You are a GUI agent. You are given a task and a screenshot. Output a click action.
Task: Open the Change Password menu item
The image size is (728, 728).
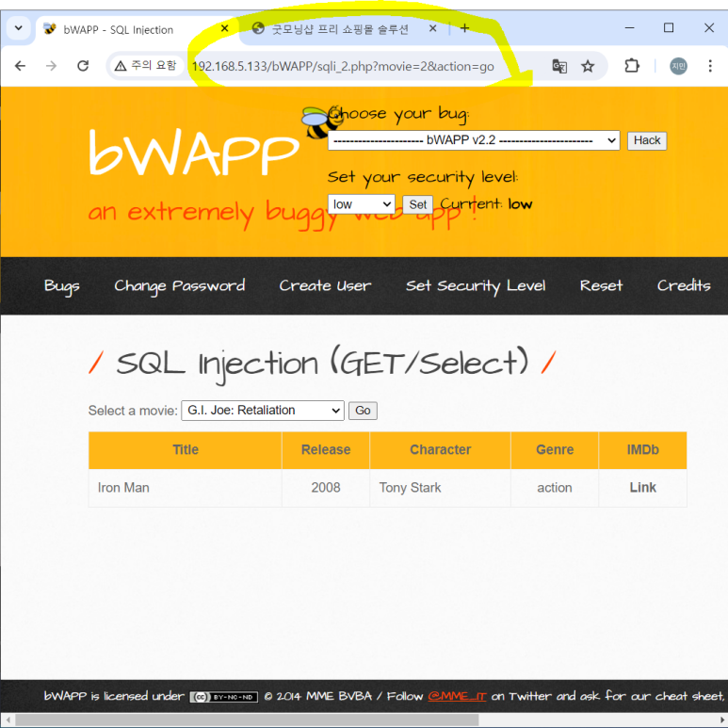pyautogui.click(x=179, y=286)
